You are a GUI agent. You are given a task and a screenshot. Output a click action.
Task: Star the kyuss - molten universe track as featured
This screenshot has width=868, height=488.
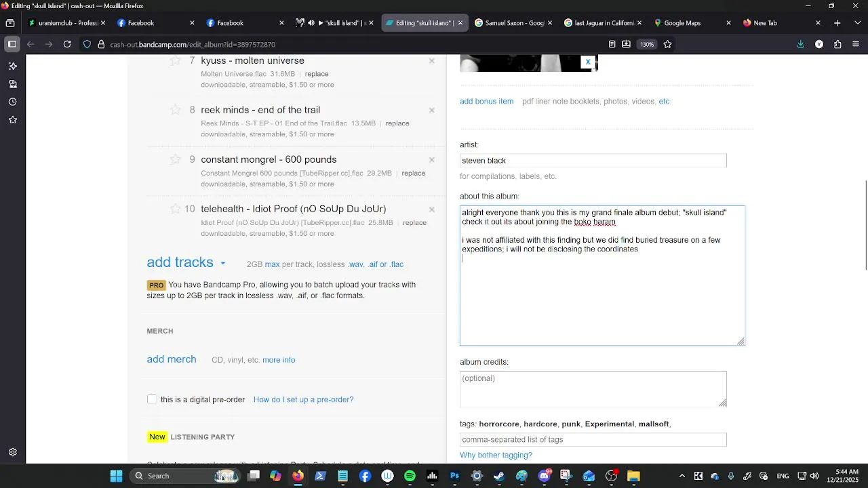point(175,60)
